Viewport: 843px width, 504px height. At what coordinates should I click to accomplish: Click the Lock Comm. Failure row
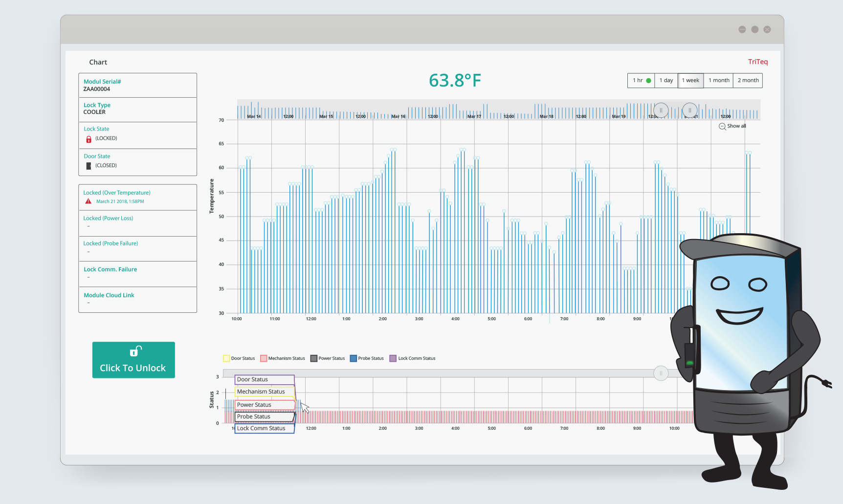[137, 274]
